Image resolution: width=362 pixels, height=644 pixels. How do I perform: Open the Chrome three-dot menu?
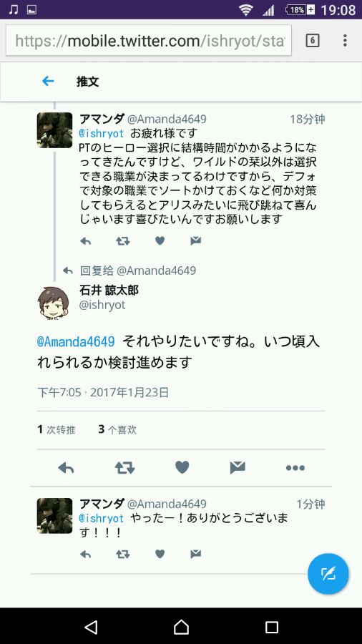(x=345, y=40)
